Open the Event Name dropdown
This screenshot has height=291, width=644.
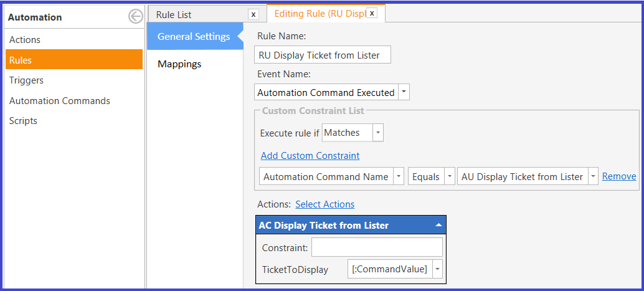pyautogui.click(x=404, y=92)
